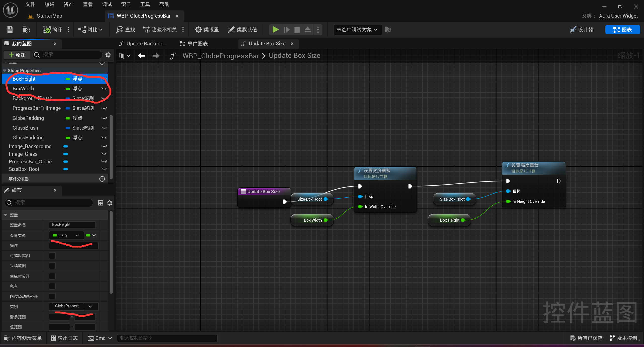Viewport: 644px width, 347px height.
Task: Click the find debug object icon
Action: click(388, 30)
